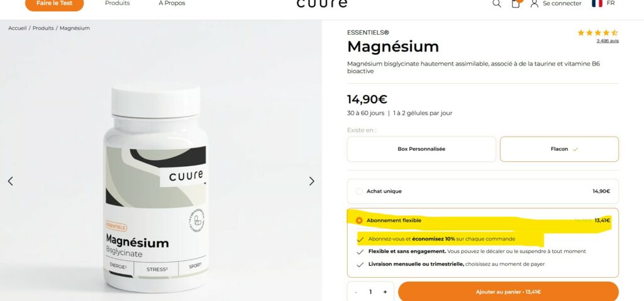Image resolution: width=644 pixels, height=301 pixels.
Task: Increase quantity with plus button
Action: pos(385,292)
